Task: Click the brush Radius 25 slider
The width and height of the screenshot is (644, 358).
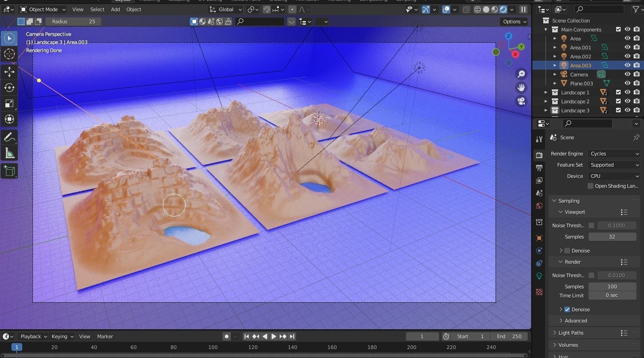Action: (73, 22)
